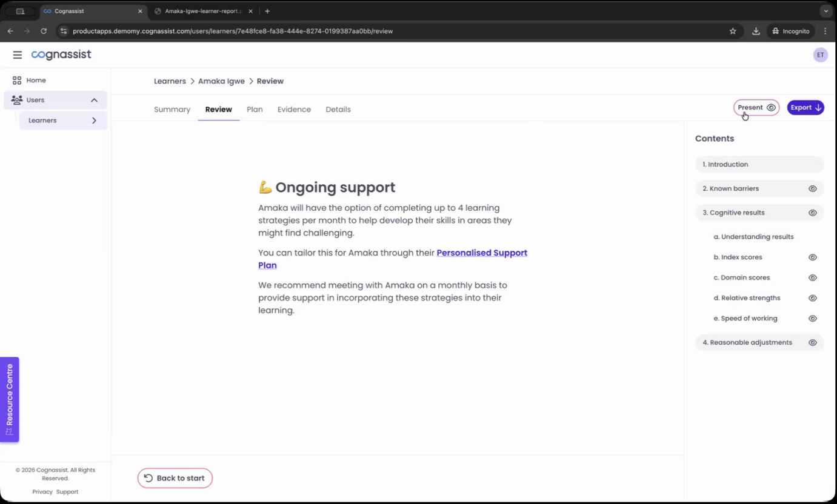Viewport: 837px width, 504px height.
Task: Open the Personalised Support Plan link
Action: [x=481, y=253]
